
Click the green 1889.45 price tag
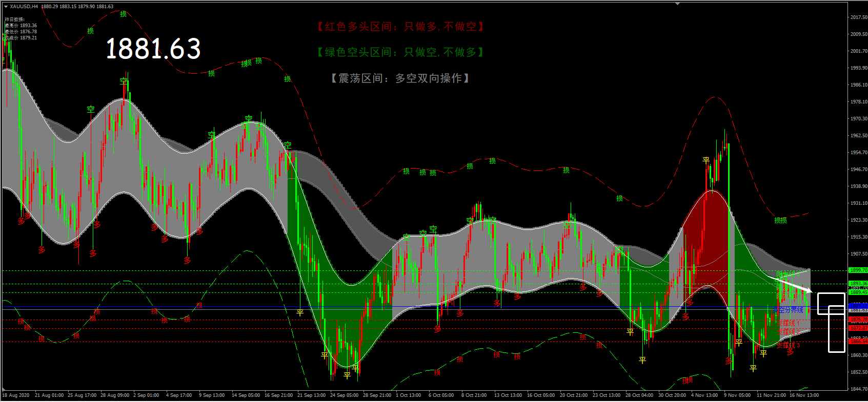tap(858, 292)
